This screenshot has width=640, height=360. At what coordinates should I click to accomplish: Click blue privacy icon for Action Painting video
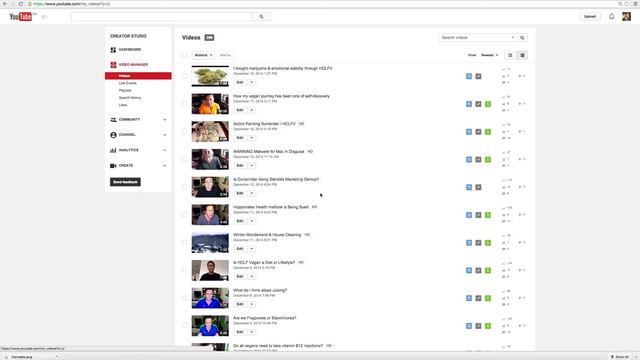[469, 132]
